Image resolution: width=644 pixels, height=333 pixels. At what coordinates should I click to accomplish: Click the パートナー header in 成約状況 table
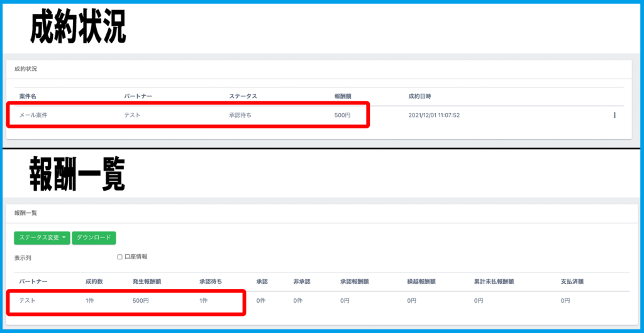138,96
